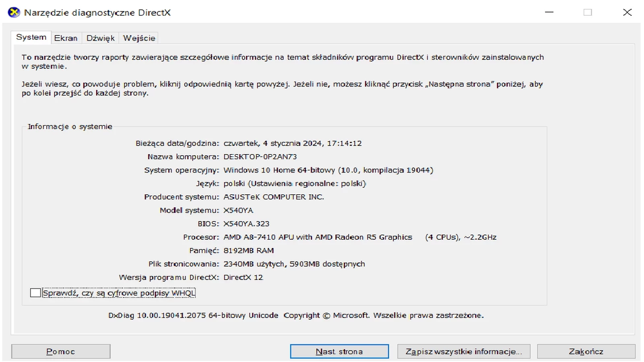Click the AMD A8-7410 APU processor value
644x362 pixels.
pos(360,237)
